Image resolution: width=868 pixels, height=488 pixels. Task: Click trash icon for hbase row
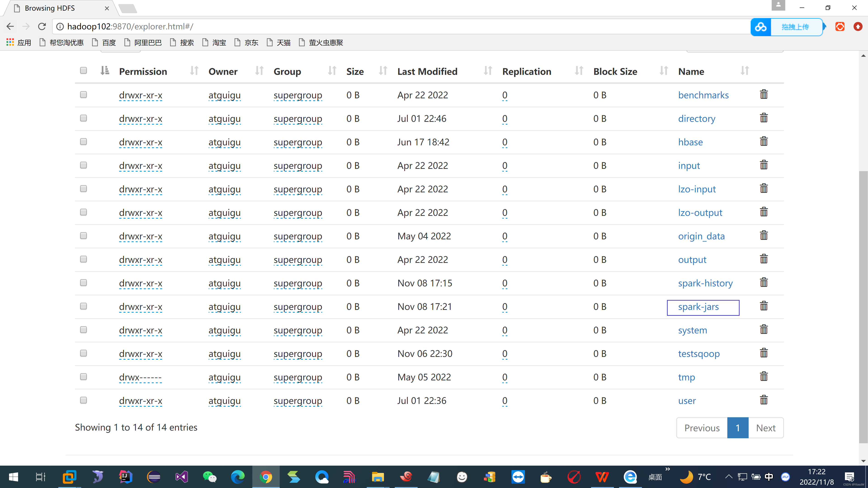pyautogui.click(x=764, y=141)
